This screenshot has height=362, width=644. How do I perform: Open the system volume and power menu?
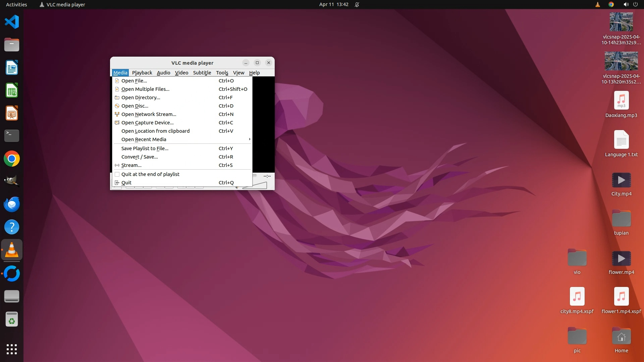click(630, 5)
